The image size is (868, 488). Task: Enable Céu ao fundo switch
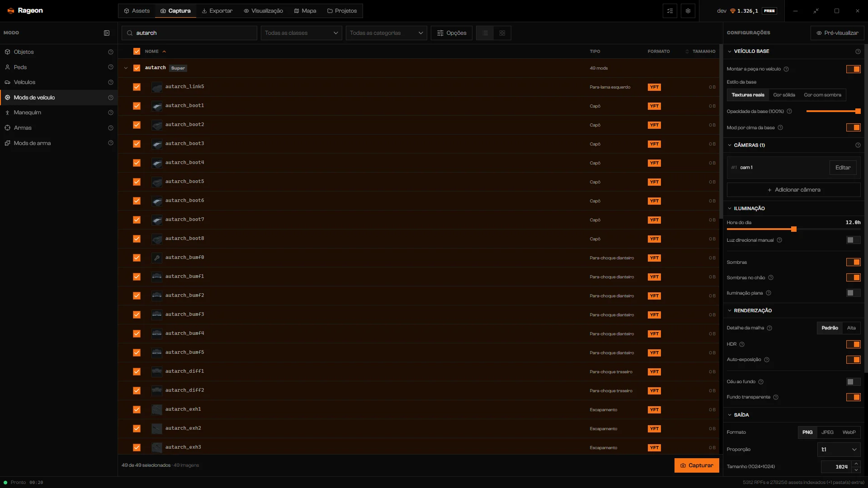(x=854, y=382)
